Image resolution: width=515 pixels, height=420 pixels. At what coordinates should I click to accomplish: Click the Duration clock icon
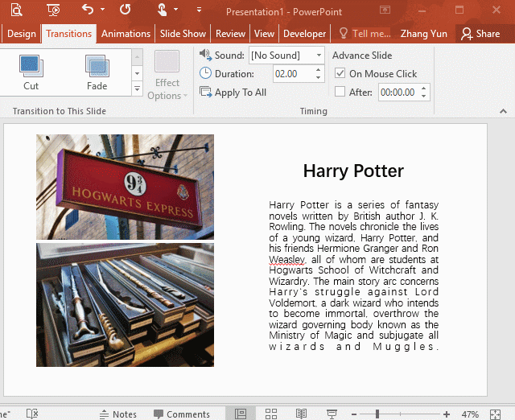coord(205,73)
